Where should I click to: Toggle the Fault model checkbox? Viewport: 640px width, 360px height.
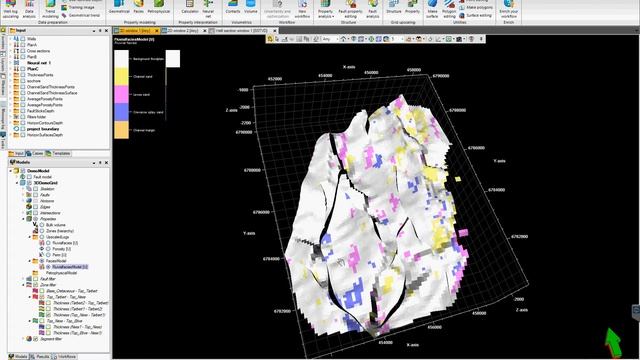coord(29,177)
